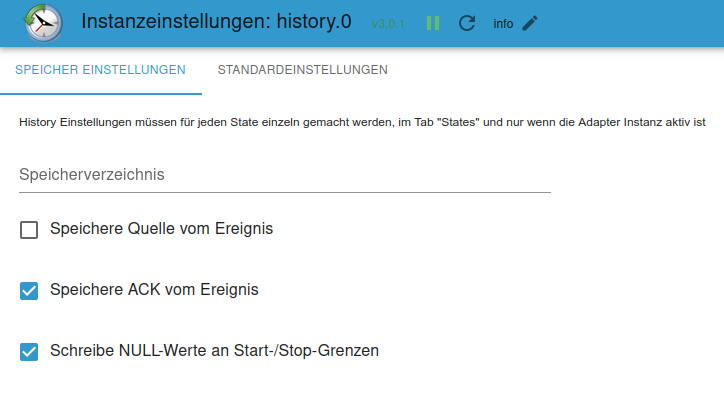
Task: Uncheck Speichere ACK vom Ereignis checkbox
Action: tap(29, 291)
